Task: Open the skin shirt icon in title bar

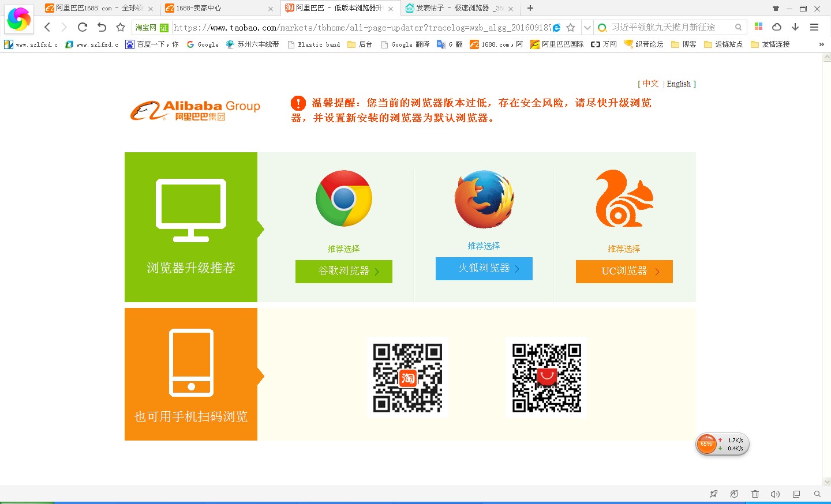Action: point(776,9)
